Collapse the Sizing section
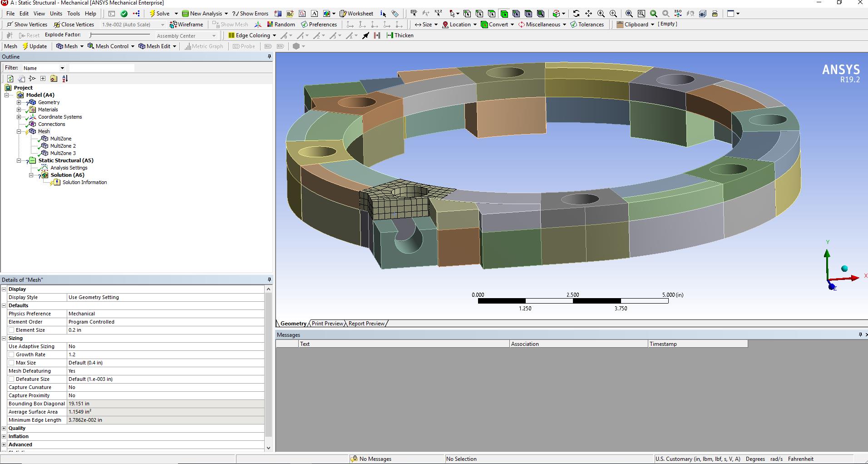 click(x=4, y=338)
